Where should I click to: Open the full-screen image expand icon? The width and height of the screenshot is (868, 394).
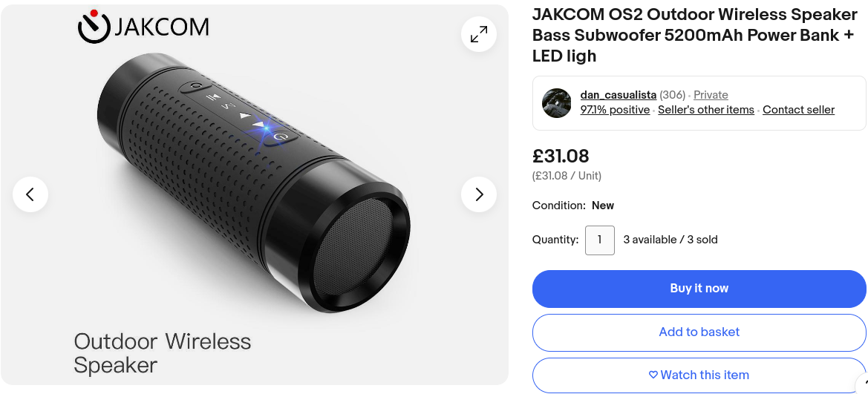click(479, 34)
